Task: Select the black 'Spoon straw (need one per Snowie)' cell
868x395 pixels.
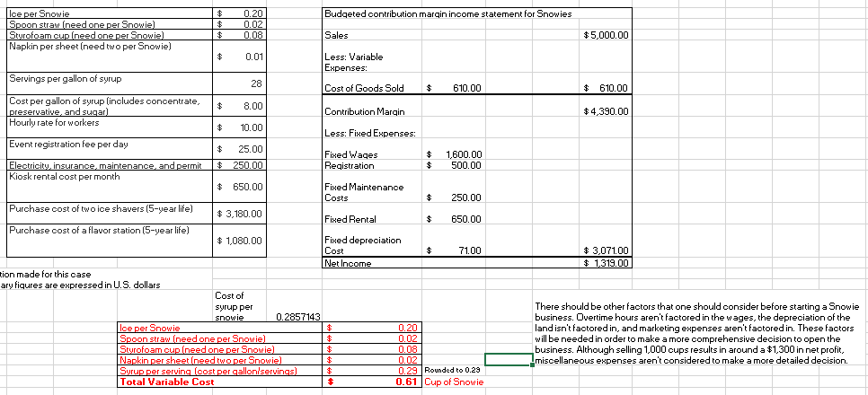Action: [x=110, y=23]
